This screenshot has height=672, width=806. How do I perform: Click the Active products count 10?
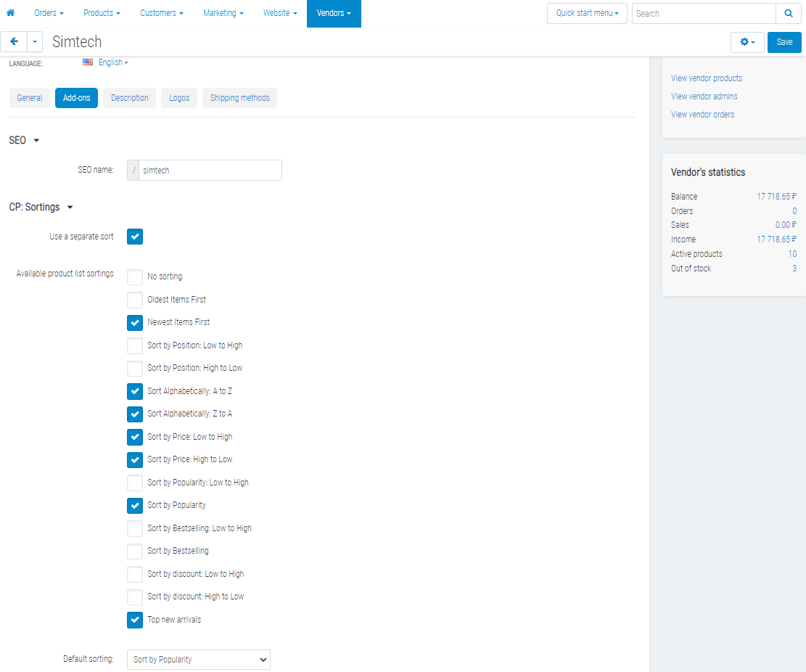pos(792,253)
